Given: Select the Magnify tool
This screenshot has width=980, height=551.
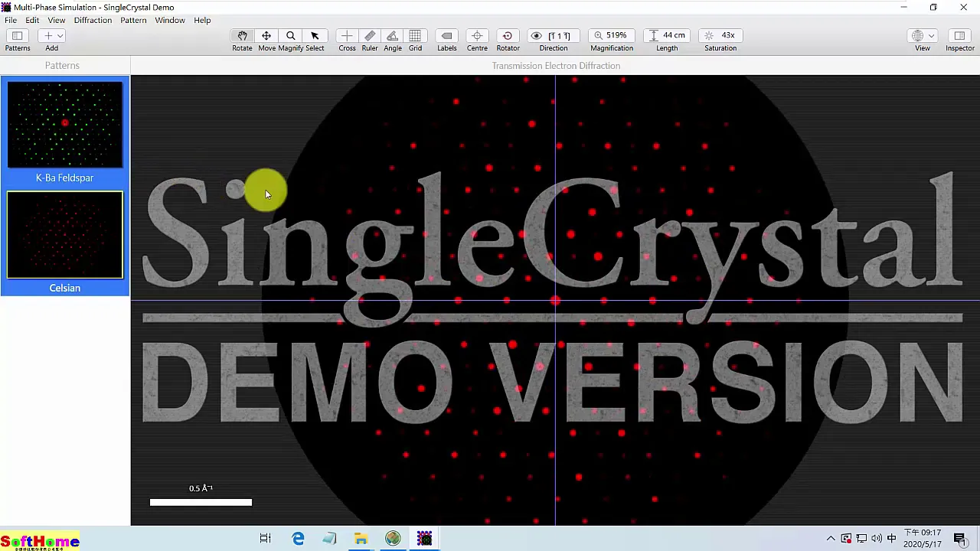Looking at the screenshot, I should (x=291, y=35).
